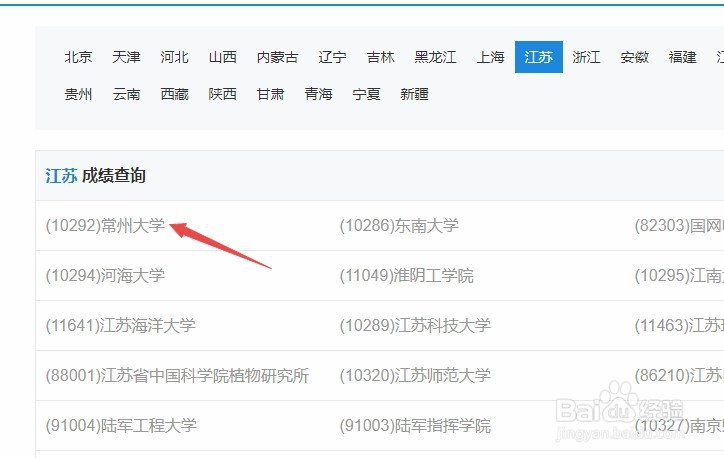Click the (91004)陆军工程大学 link
The width and height of the screenshot is (724, 458).
(121, 425)
